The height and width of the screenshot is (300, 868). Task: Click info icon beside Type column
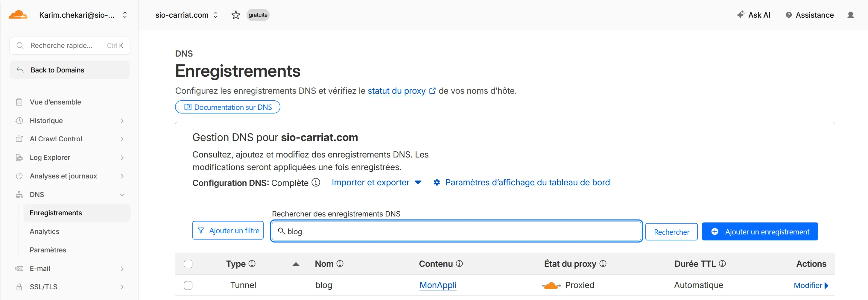pyautogui.click(x=252, y=263)
